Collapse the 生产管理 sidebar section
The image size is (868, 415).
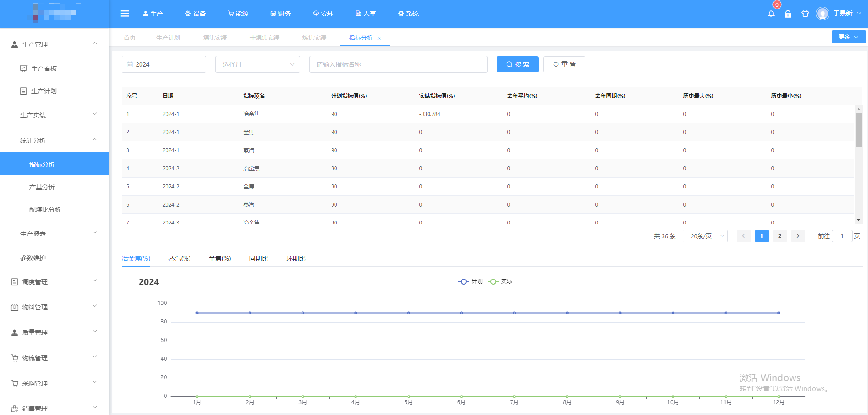coord(54,44)
